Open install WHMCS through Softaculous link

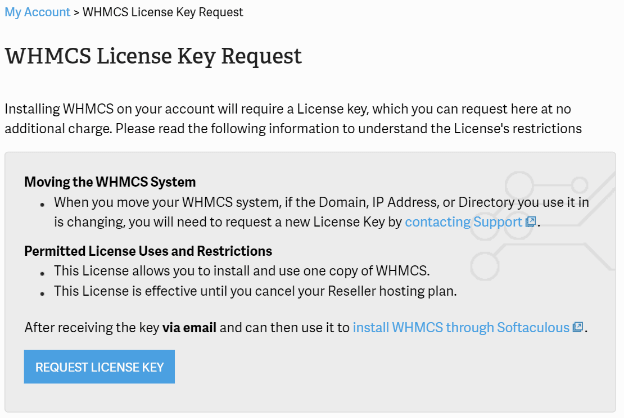pyautogui.click(x=461, y=327)
